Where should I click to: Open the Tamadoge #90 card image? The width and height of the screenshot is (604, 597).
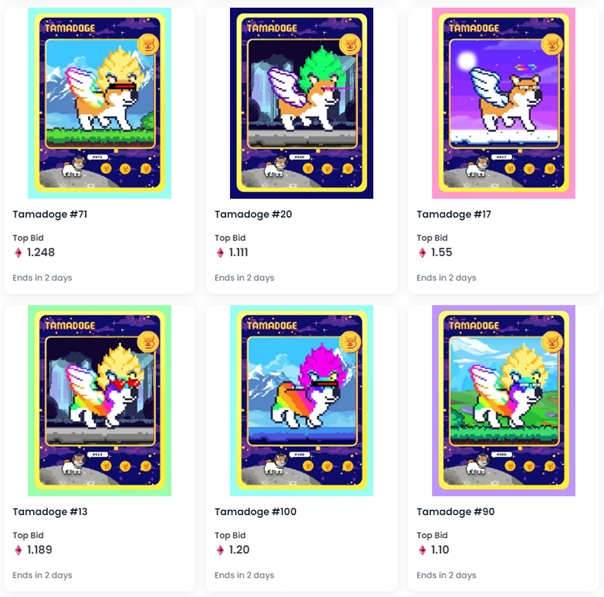click(x=503, y=401)
